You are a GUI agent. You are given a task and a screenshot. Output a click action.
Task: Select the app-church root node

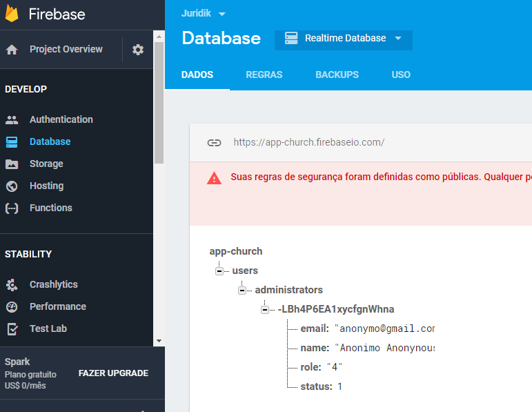click(x=236, y=251)
